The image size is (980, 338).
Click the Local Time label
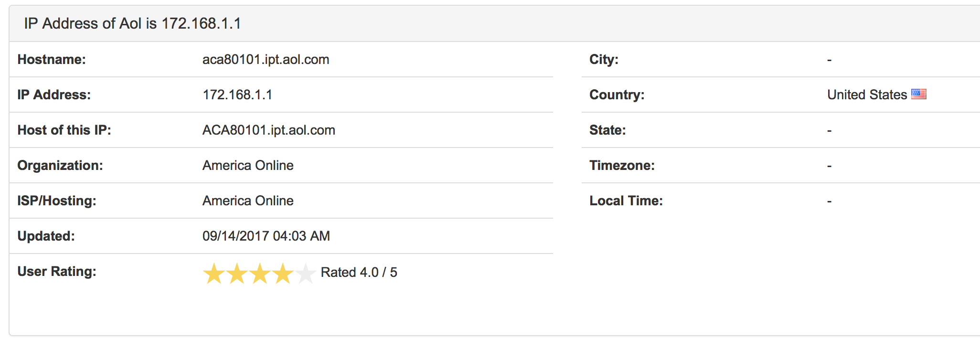coord(626,201)
